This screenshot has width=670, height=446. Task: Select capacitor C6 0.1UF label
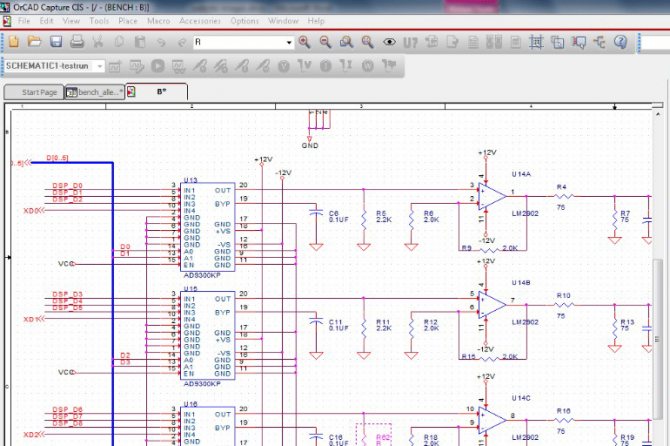pos(338,216)
